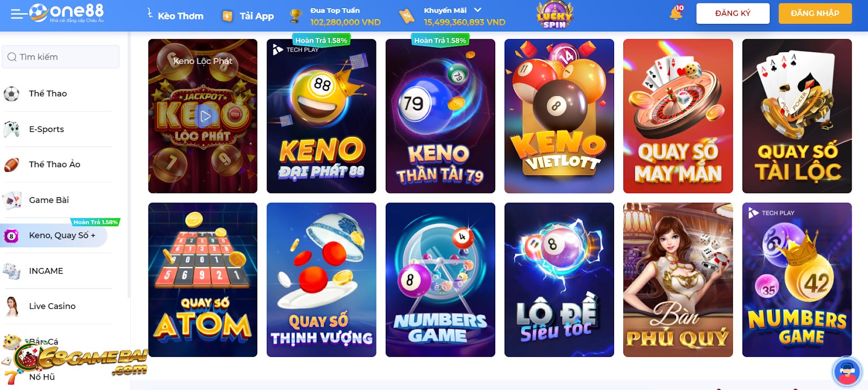Click the ĐĂNG NHẬP button
Image resolution: width=868 pixels, height=390 pixels.
[815, 14]
